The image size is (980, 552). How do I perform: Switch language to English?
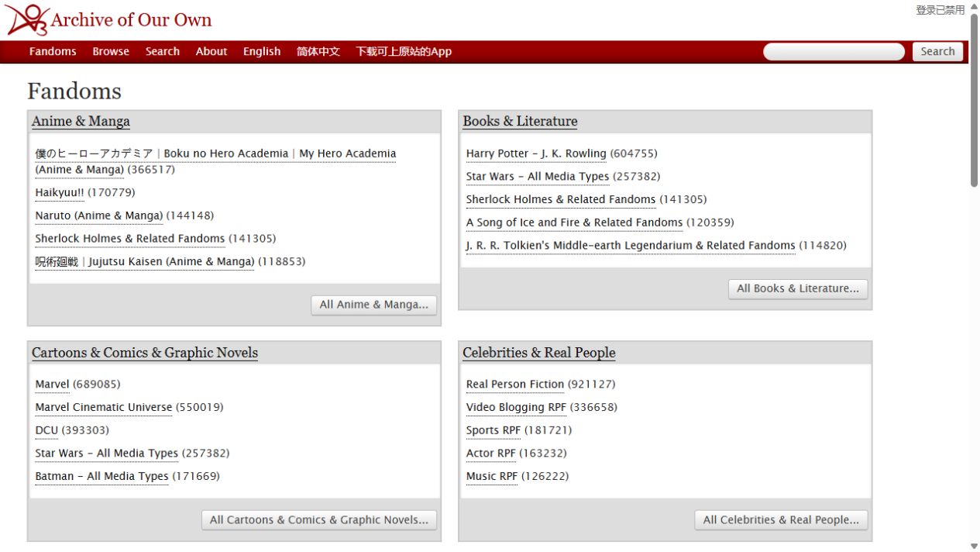(x=262, y=51)
